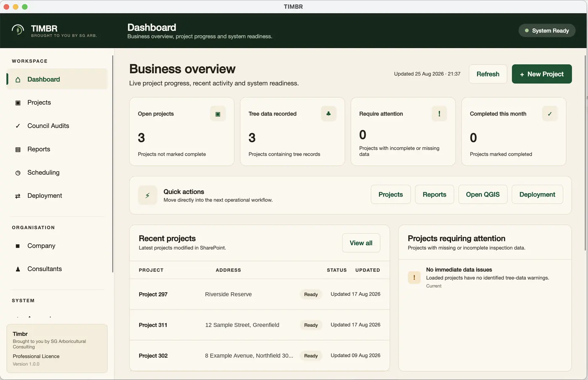The height and width of the screenshot is (380, 588).
Task: Click the Require attention exclamation icon
Action: pos(439,114)
